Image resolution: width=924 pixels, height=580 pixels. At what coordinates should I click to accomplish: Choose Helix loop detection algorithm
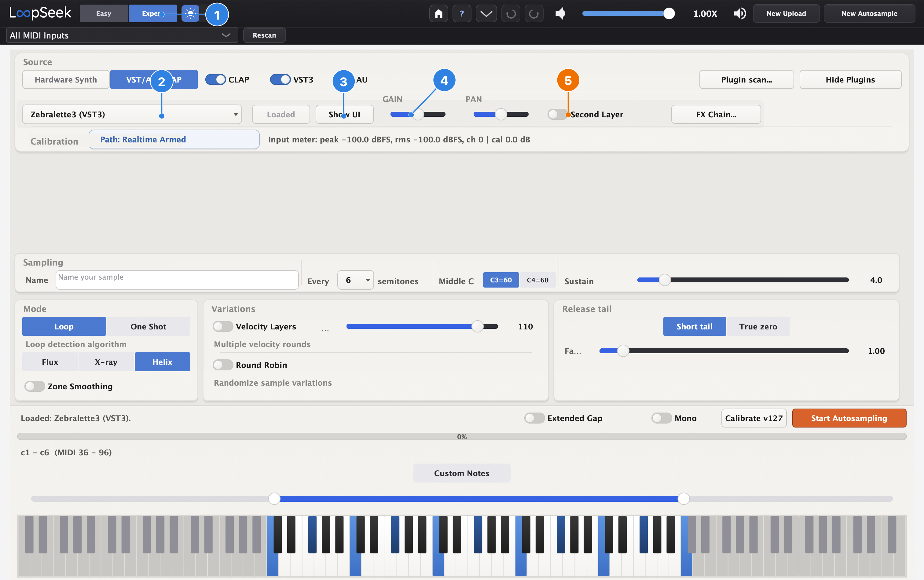[x=162, y=362]
